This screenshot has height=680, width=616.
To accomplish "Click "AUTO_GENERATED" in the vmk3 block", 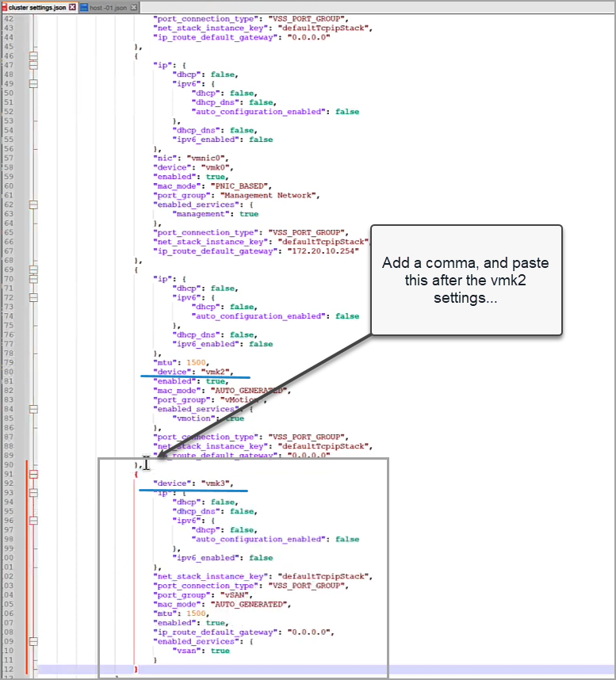I will tap(249, 605).
